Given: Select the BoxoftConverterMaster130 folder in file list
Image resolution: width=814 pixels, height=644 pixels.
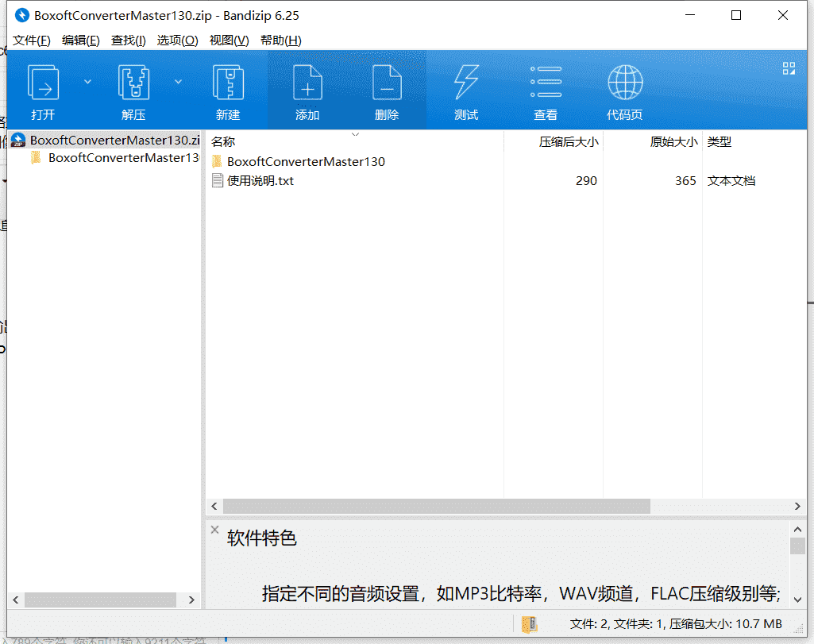Looking at the screenshot, I should coord(306,162).
